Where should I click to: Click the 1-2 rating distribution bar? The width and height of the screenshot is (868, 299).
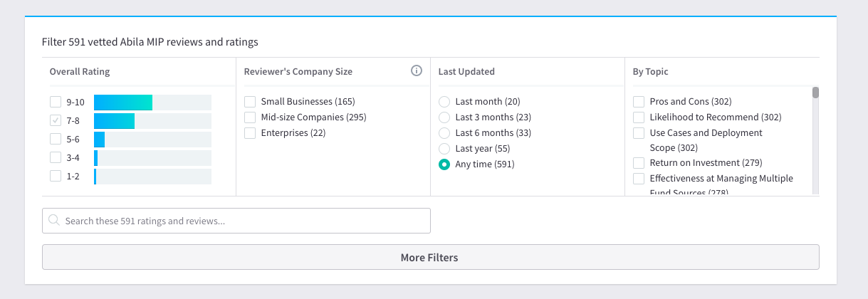(152, 177)
